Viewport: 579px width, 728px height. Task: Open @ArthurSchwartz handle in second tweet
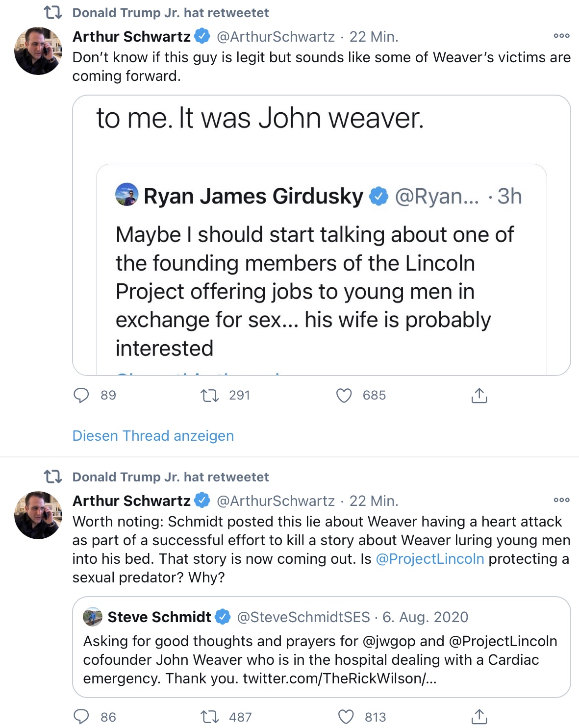pyautogui.click(x=276, y=501)
